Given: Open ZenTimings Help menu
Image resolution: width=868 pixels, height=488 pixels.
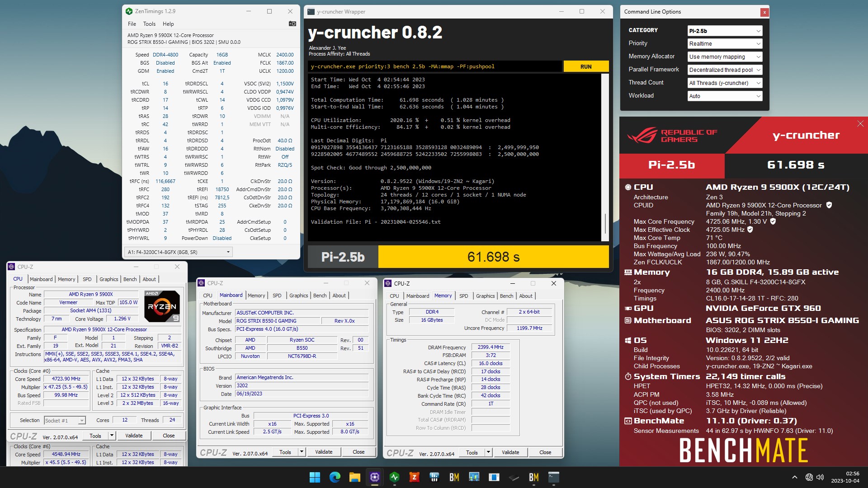Looking at the screenshot, I should pyautogui.click(x=168, y=24).
